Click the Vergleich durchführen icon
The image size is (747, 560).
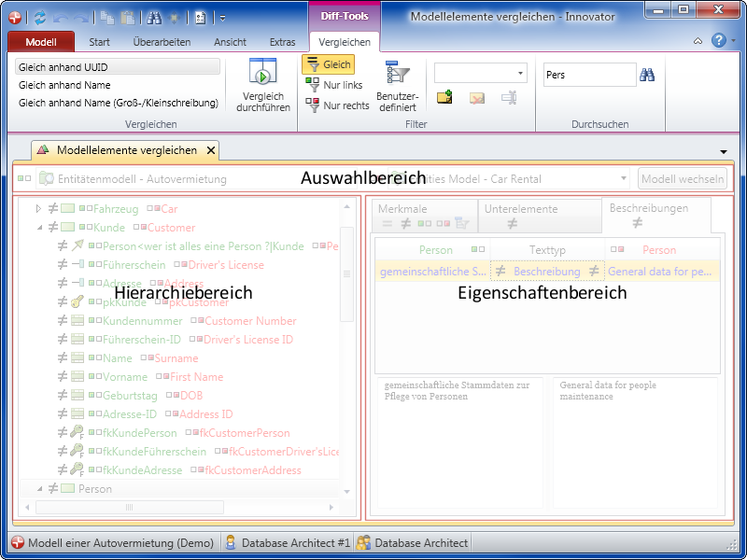[x=263, y=72]
